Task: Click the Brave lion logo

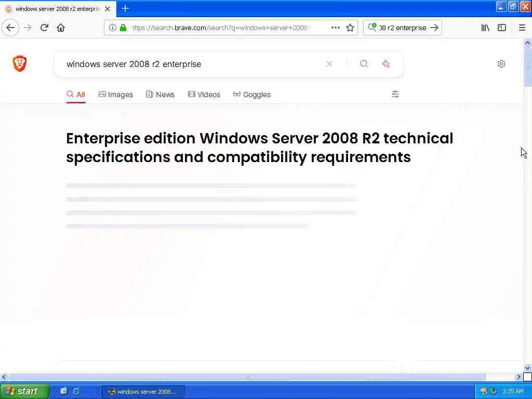Action: pyautogui.click(x=20, y=64)
